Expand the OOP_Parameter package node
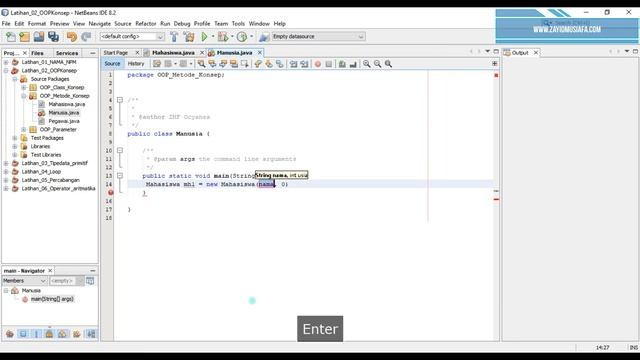The height and width of the screenshot is (360, 640). coord(24,129)
